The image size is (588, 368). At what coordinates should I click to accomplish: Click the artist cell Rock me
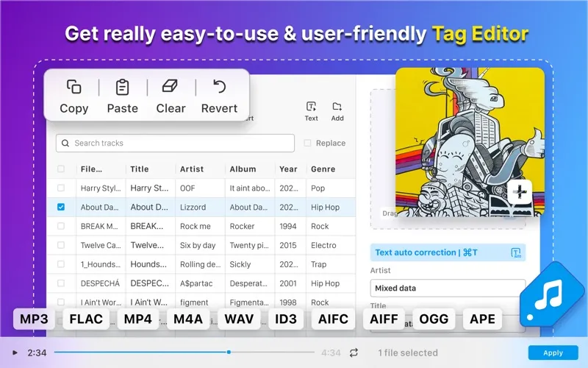(195, 226)
